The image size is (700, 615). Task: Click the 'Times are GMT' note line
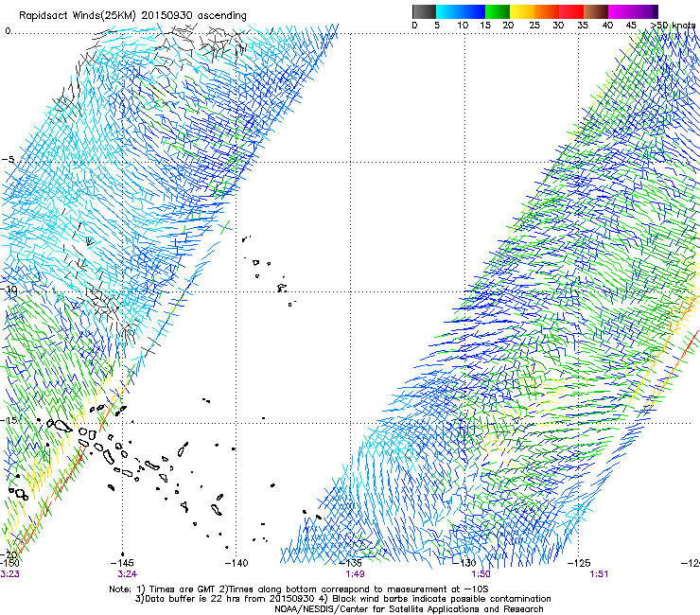click(299, 589)
